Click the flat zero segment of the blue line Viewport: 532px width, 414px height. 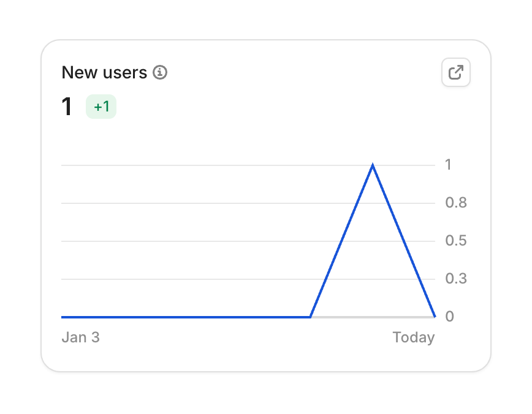coord(184,317)
